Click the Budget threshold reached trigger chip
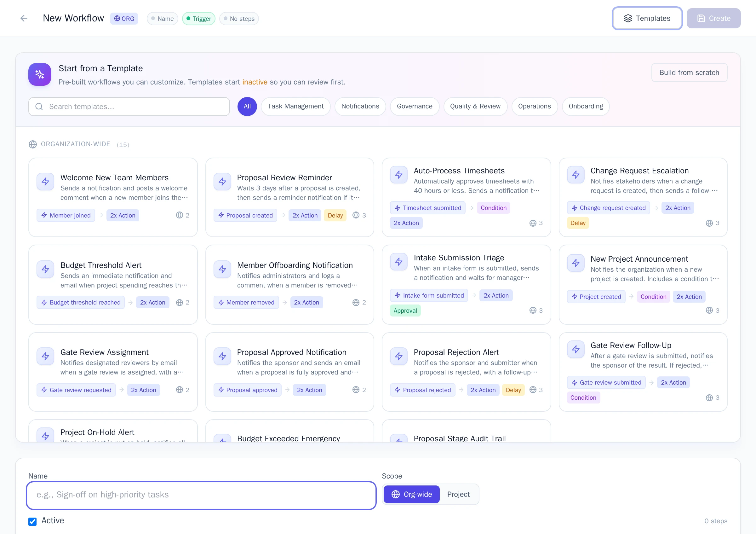 click(81, 302)
